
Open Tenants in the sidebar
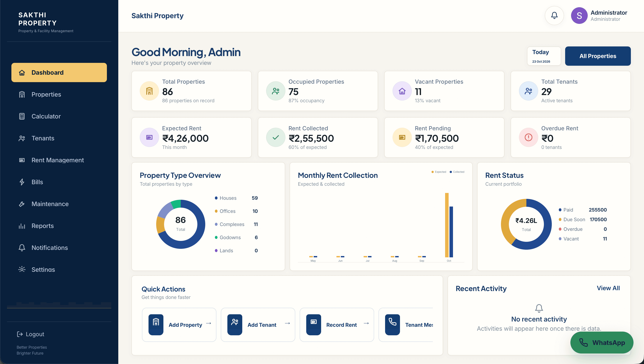coord(59,138)
